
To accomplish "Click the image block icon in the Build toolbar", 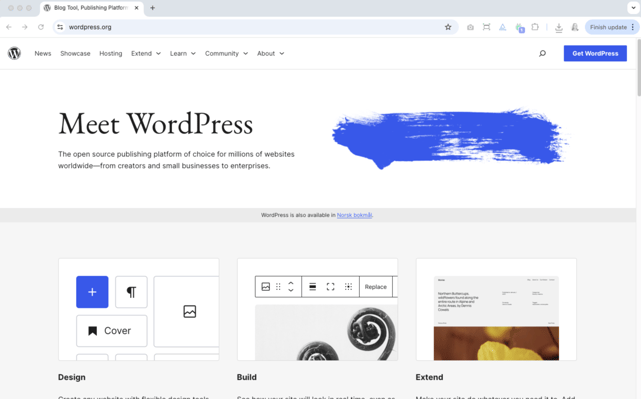I will (x=266, y=287).
